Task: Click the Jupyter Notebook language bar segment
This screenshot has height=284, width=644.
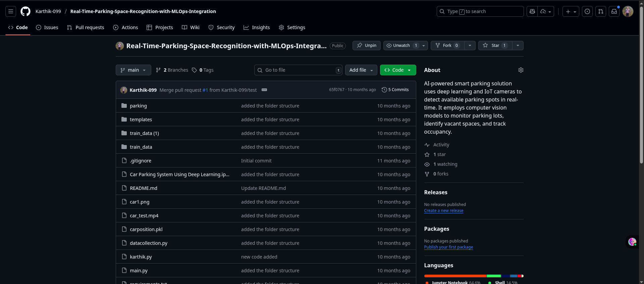Action: [x=455, y=276]
